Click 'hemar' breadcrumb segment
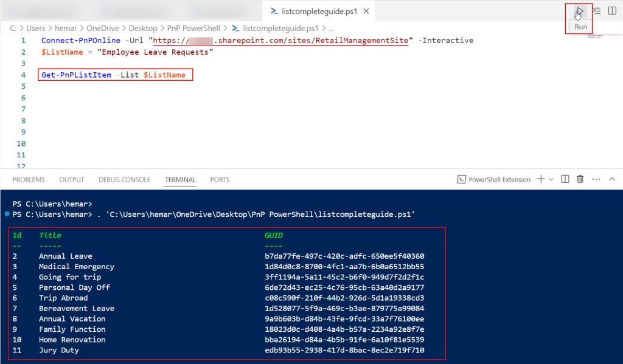 66,28
